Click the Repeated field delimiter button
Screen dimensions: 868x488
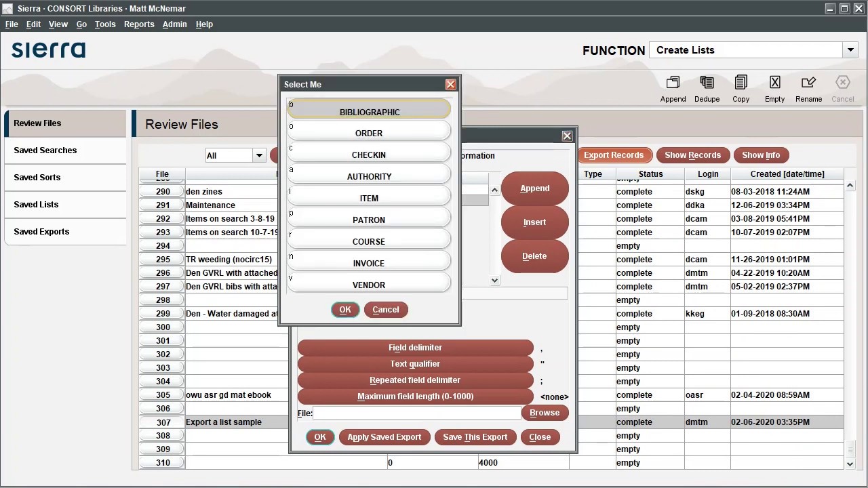point(415,380)
